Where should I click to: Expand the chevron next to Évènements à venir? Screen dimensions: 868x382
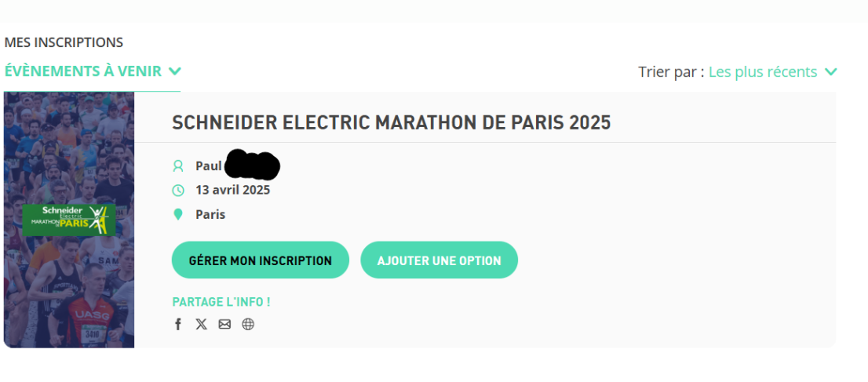pyautogui.click(x=175, y=71)
